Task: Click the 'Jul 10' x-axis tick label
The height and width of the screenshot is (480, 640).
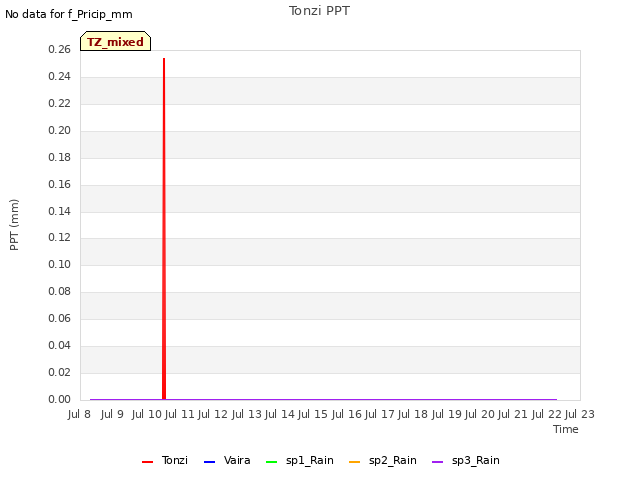Action: tap(147, 414)
